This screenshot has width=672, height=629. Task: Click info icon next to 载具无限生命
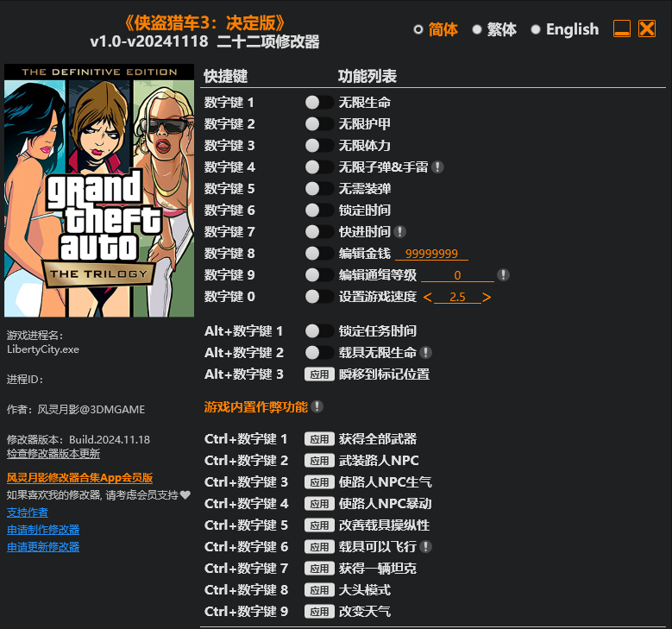[425, 352]
